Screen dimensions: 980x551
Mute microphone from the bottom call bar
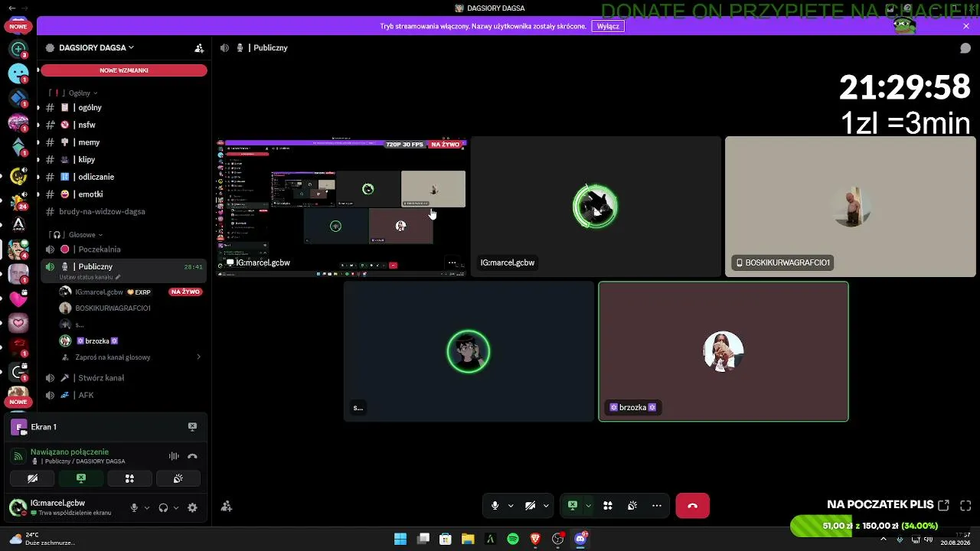click(495, 506)
